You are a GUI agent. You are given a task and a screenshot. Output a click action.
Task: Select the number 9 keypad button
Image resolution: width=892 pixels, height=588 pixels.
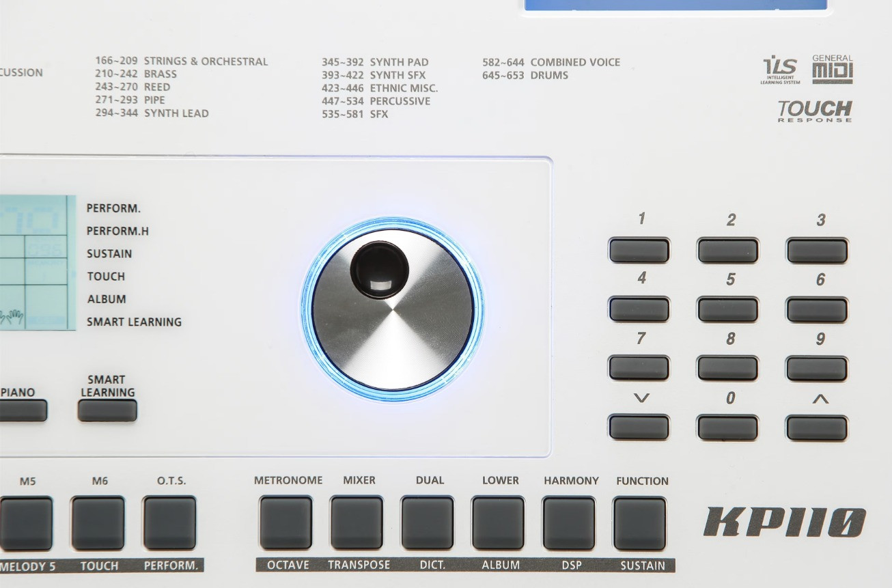coord(817,368)
